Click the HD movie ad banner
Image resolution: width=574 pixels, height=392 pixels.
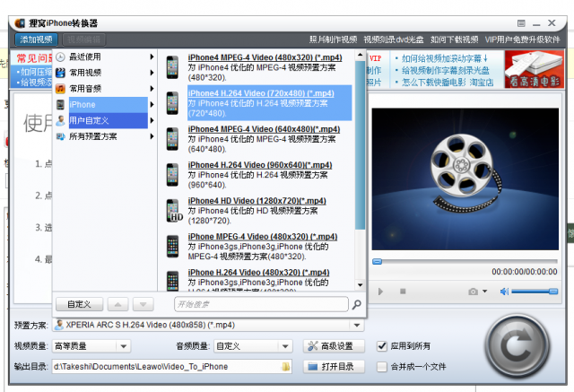coord(535,69)
